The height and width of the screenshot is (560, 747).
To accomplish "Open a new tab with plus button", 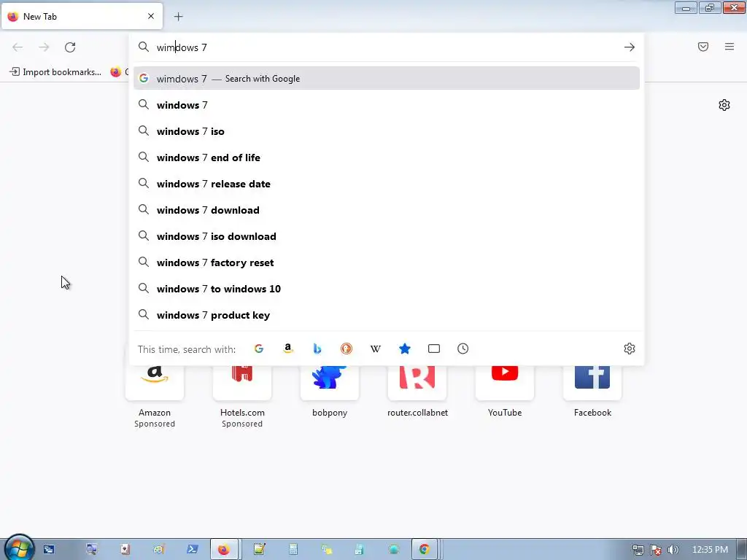I will click(x=179, y=17).
